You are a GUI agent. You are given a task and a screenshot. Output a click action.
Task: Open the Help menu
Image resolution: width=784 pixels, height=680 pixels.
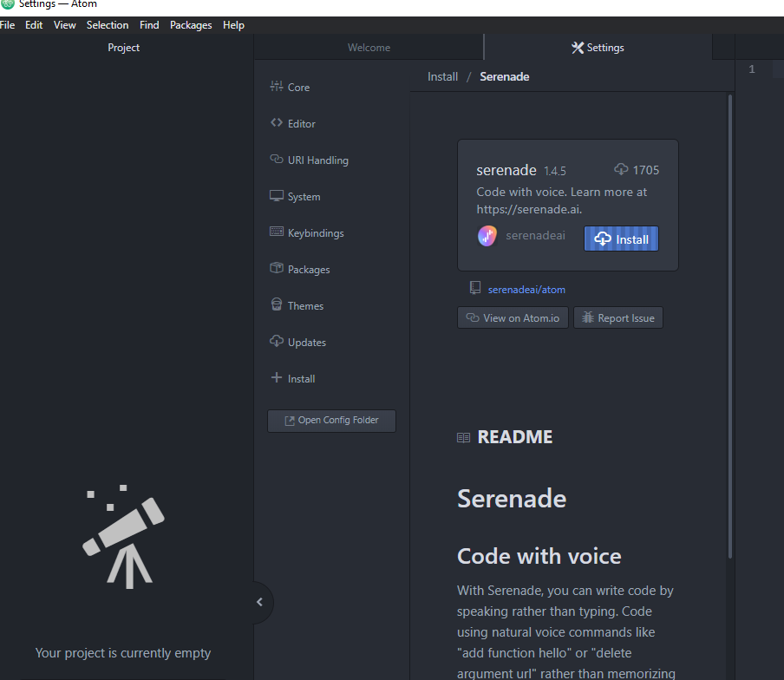click(233, 25)
